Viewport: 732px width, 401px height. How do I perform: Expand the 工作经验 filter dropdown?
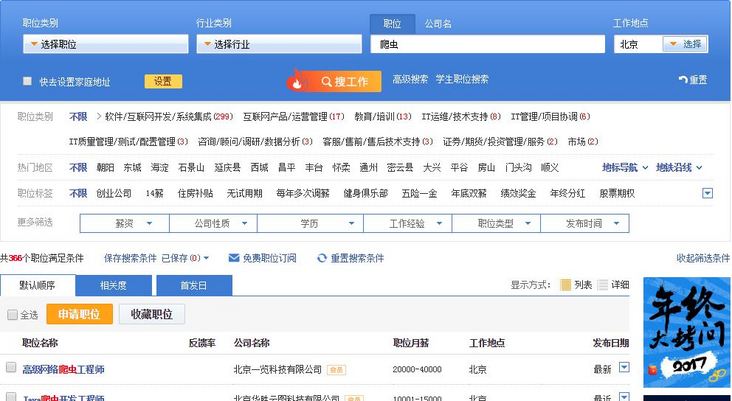tap(408, 224)
